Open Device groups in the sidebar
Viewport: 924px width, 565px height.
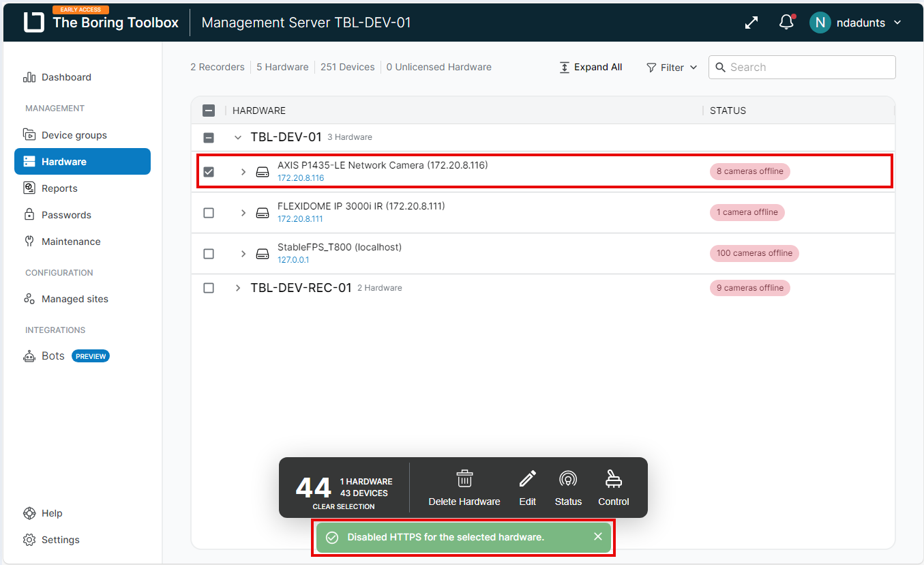coord(74,135)
